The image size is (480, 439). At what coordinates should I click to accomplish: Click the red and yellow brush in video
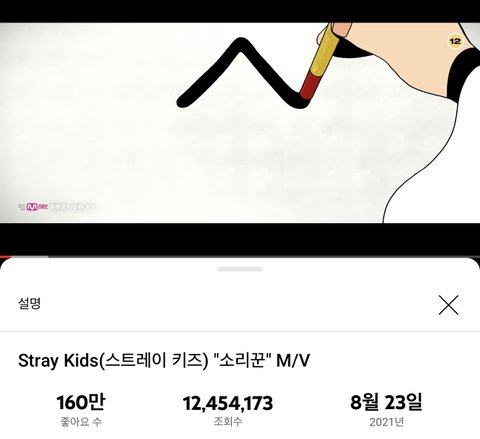(x=318, y=62)
